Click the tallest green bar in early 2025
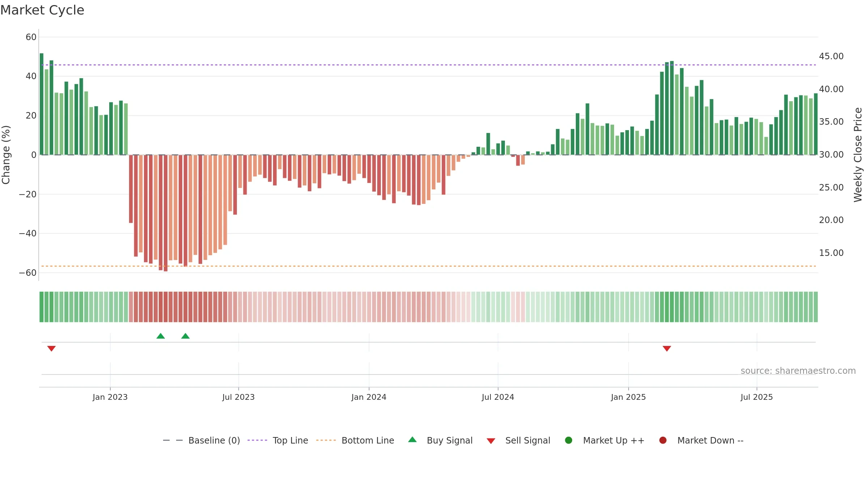Image resolution: width=868 pixels, height=488 pixels. 672,108
